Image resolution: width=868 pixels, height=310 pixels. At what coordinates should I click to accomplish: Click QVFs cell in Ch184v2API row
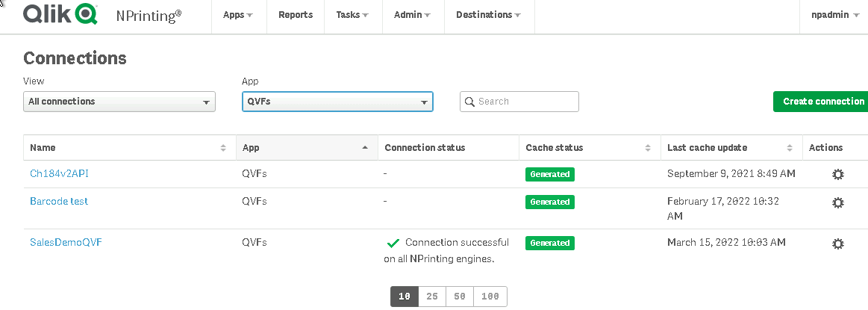(x=254, y=174)
